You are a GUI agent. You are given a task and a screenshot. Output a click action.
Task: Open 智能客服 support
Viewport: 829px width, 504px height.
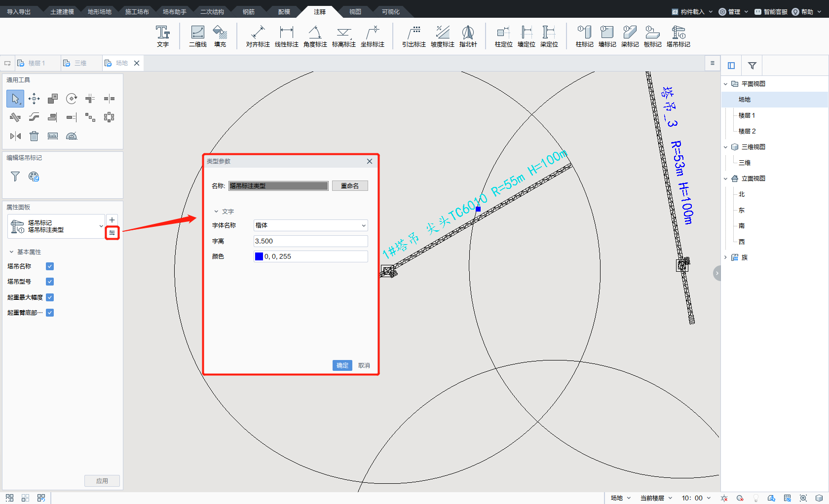pos(771,12)
